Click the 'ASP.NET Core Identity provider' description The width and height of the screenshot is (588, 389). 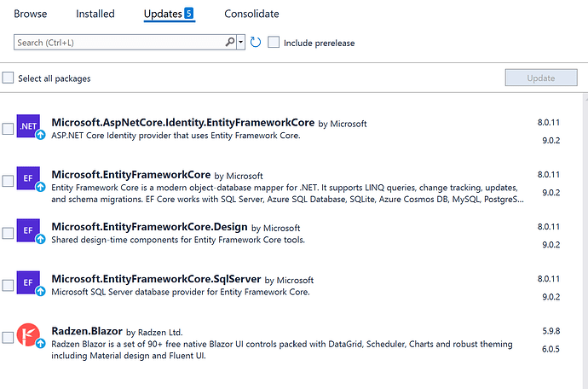pyautogui.click(x=176, y=136)
